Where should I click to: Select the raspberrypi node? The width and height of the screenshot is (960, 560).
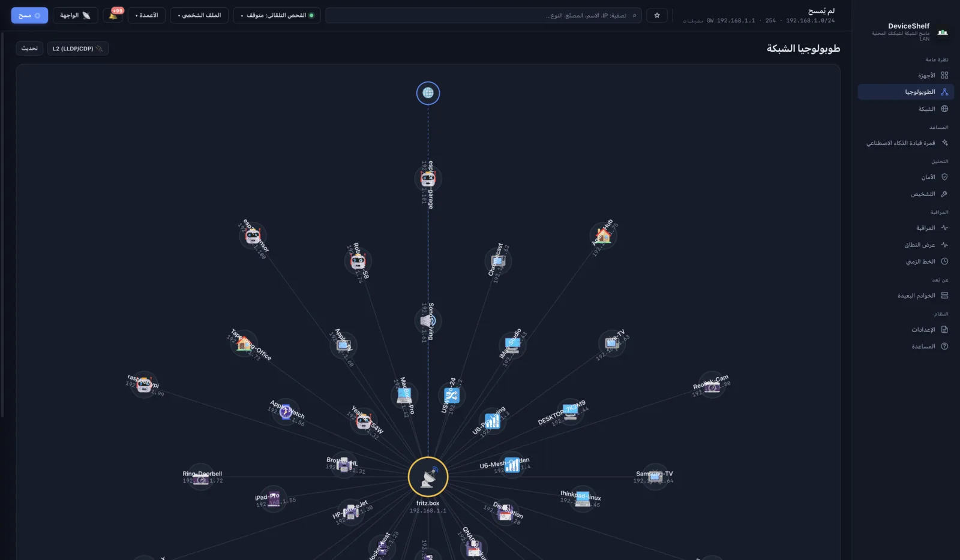coord(144,385)
